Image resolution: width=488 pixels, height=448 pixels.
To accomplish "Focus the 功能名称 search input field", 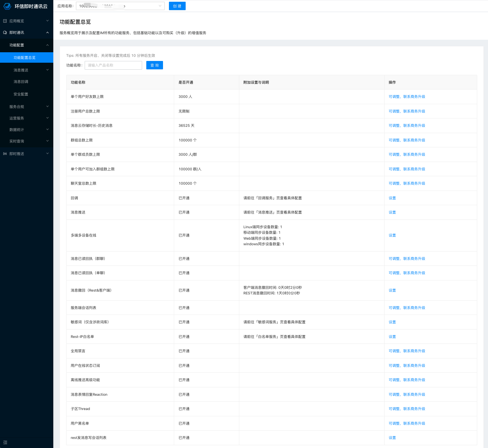I will [x=113, y=65].
